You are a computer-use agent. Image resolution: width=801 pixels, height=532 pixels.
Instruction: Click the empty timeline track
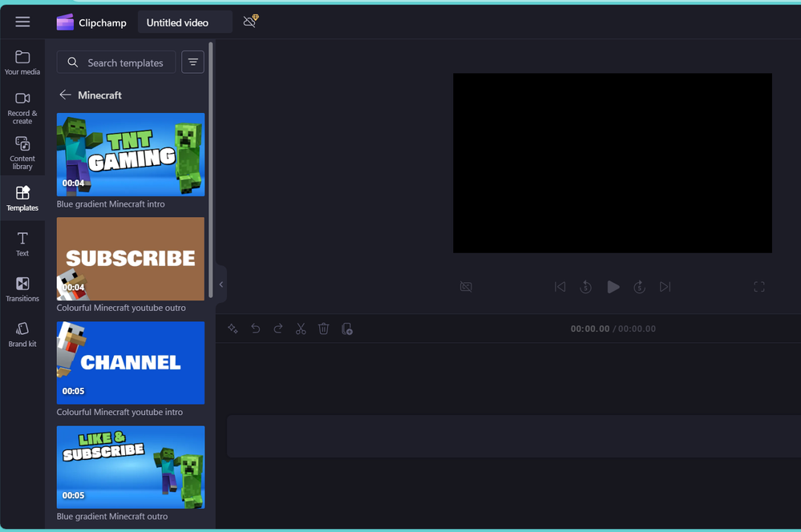tap(513, 437)
